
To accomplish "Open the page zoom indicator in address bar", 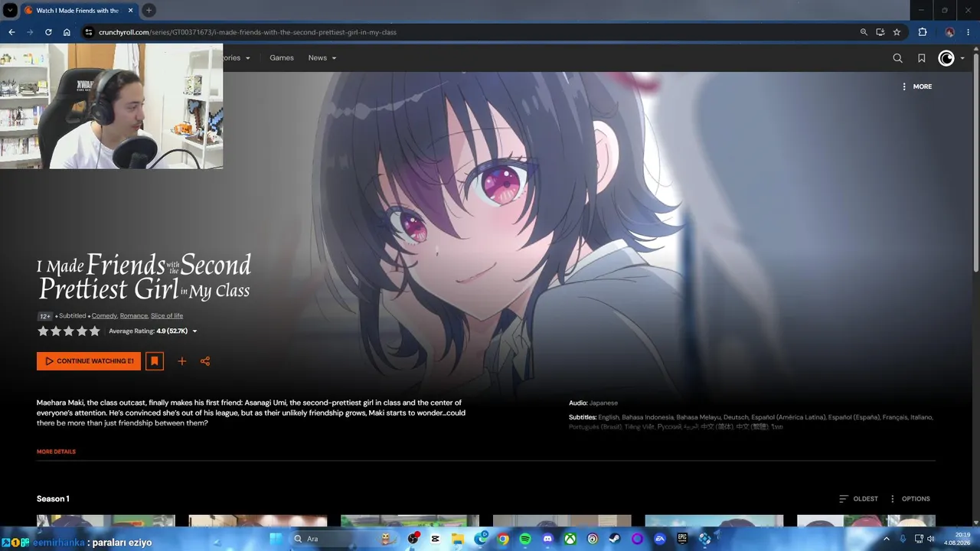I will tap(864, 32).
